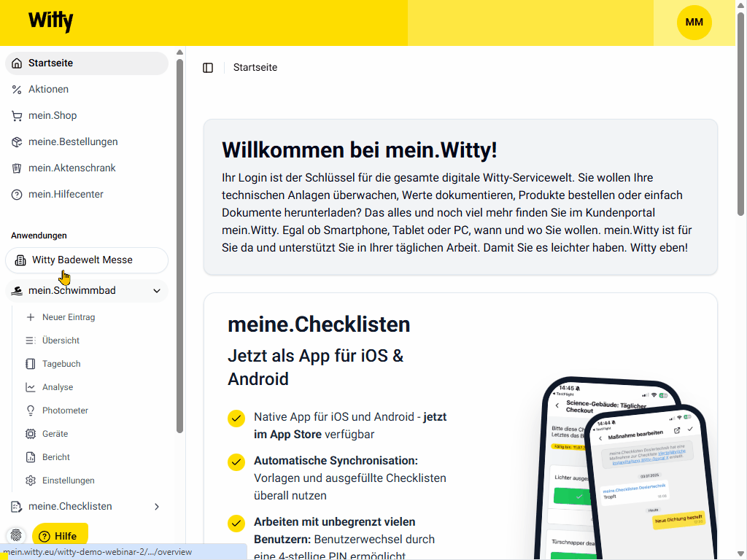Click the Anwendungen section label
Image resolution: width=747 pixels, height=560 pixels.
pyautogui.click(x=39, y=236)
